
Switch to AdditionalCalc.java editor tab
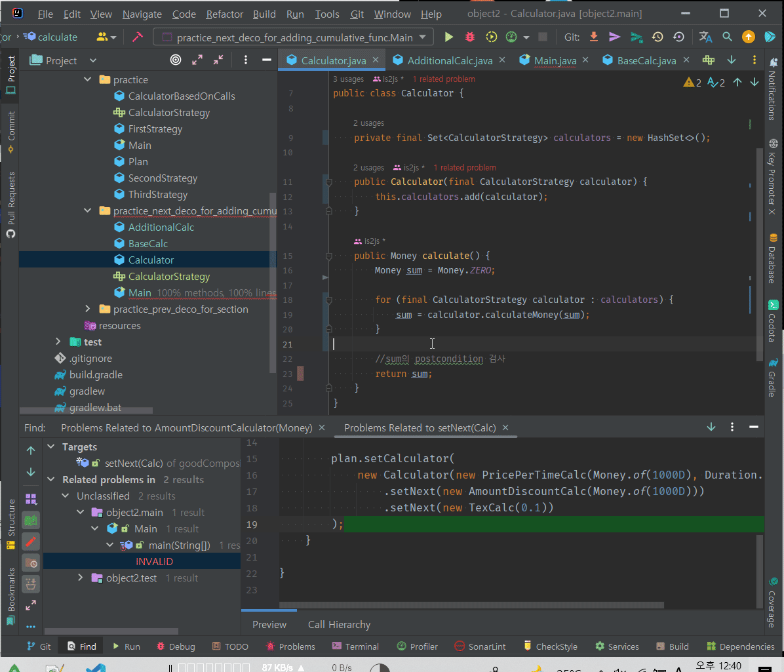(449, 60)
